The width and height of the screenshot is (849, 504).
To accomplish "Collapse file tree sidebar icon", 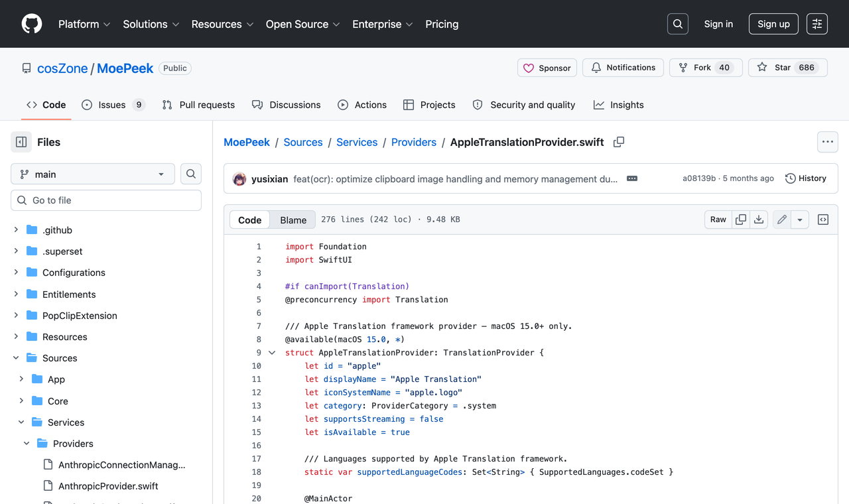I will point(21,142).
